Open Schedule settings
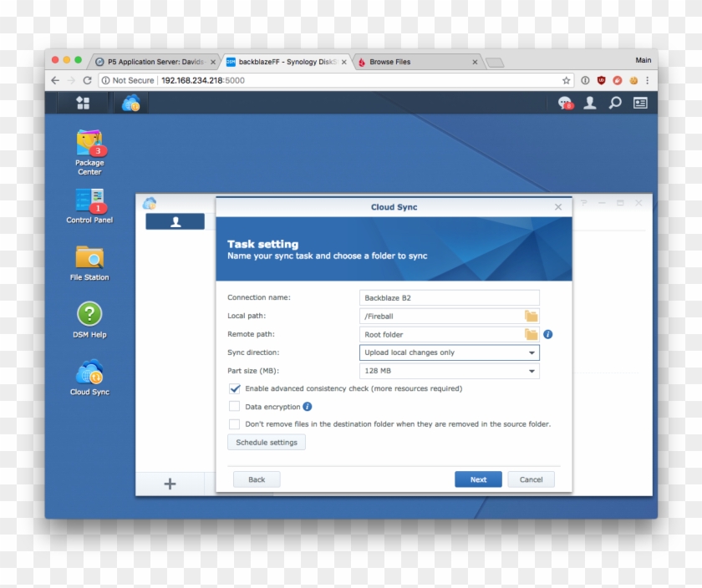The image size is (702, 588). tap(266, 442)
